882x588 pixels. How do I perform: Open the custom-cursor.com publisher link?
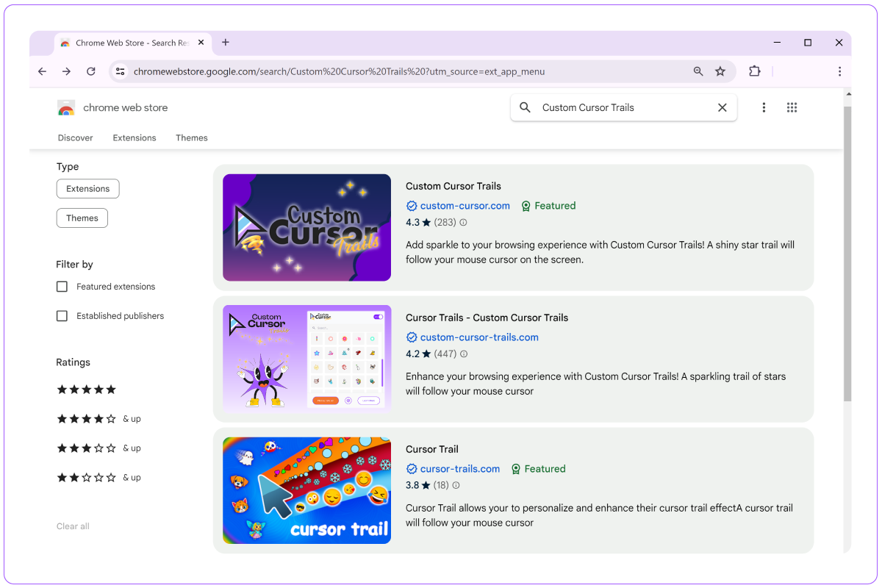465,206
